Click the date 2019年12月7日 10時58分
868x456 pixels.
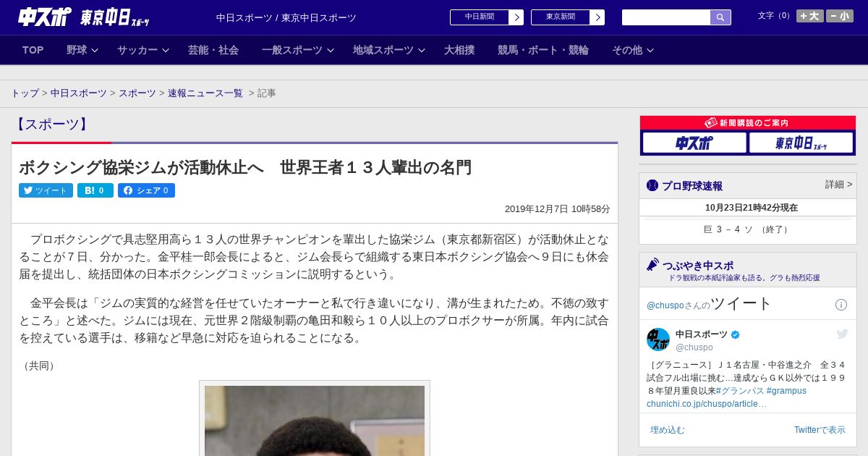(557, 208)
